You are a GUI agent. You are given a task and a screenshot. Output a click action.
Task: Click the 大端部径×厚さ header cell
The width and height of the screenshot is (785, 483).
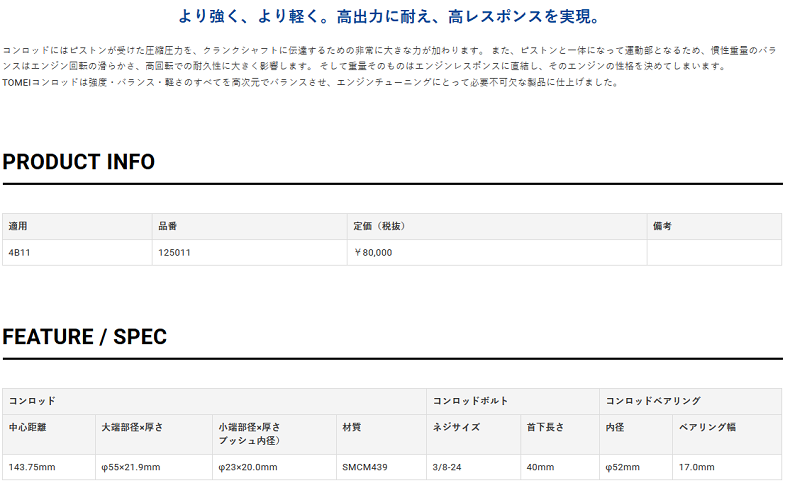154,434
